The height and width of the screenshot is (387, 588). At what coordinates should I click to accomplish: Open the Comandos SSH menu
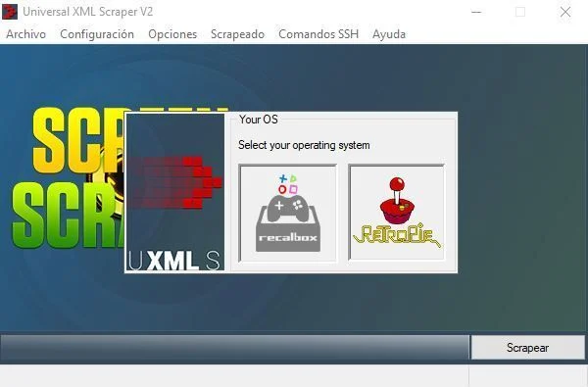tap(318, 34)
